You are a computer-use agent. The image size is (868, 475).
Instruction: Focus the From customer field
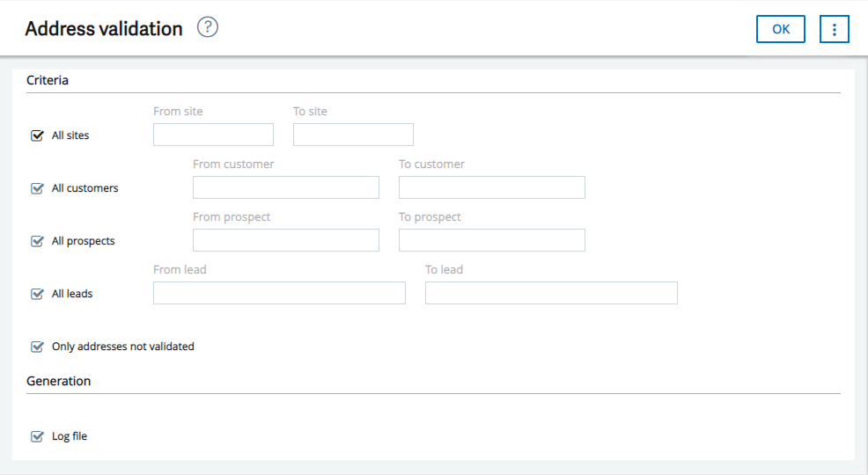click(285, 187)
